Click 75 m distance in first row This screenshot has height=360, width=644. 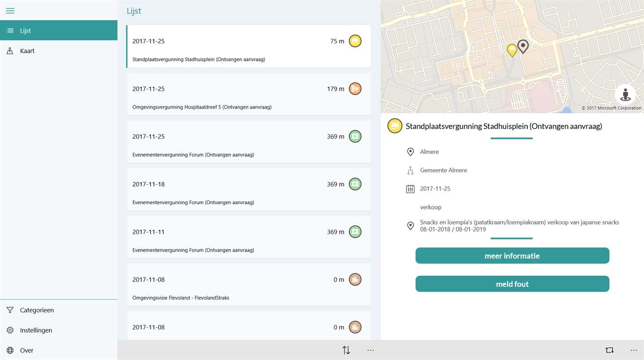pos(337,41)
